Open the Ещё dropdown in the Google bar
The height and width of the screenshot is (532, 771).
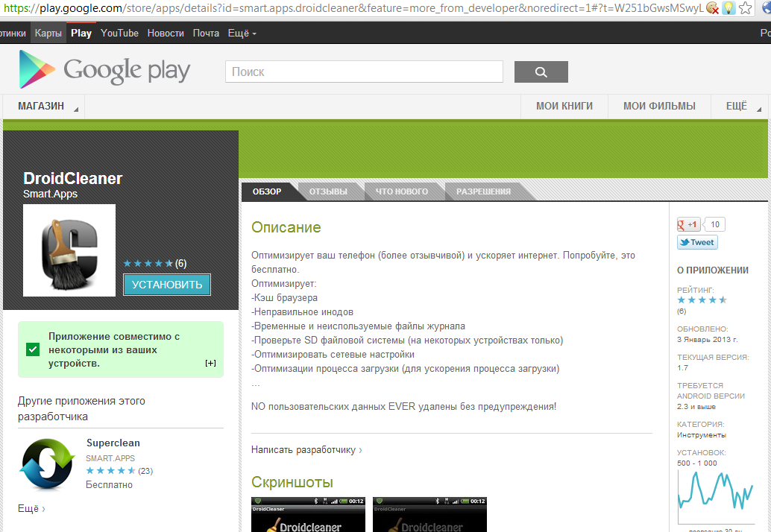[242, 34]
